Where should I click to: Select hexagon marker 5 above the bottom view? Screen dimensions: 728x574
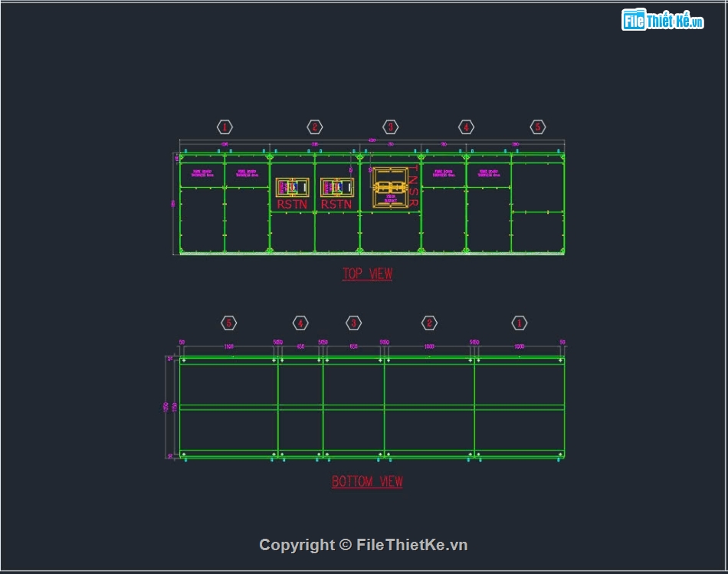point(229,323)
